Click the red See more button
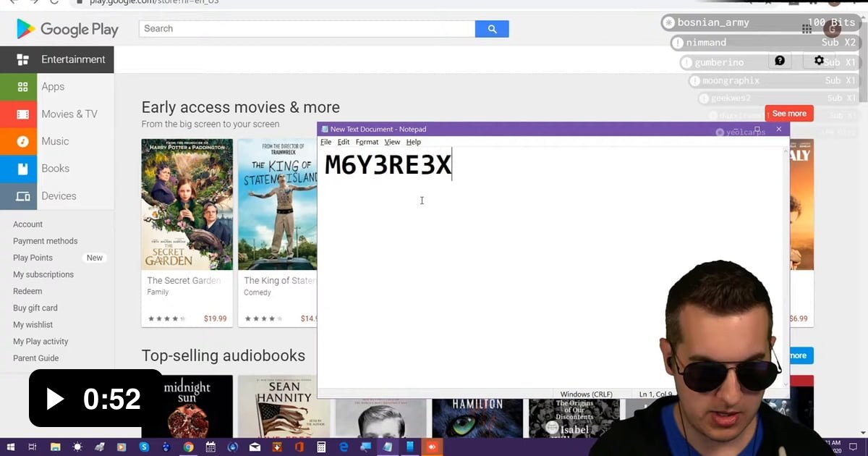 point(788,114)
